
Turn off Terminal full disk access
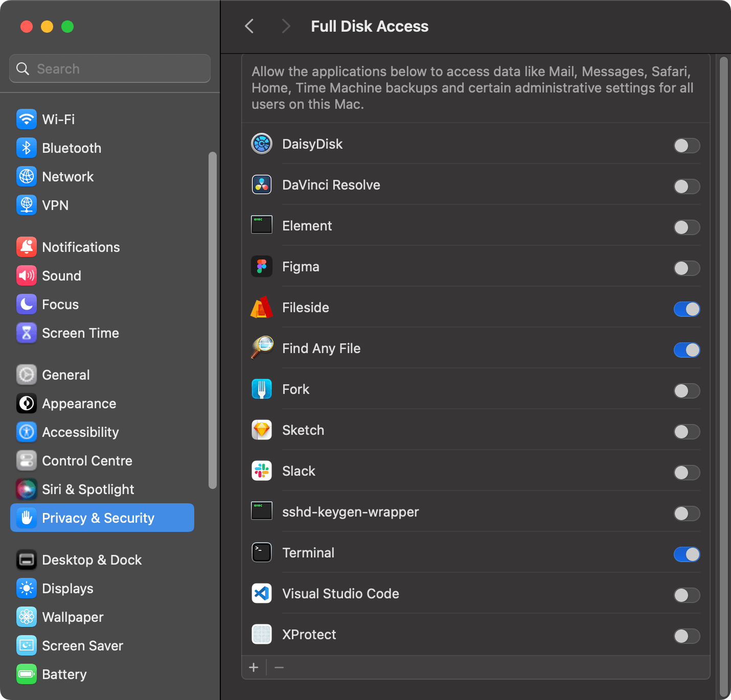click(x=687, y=554)
